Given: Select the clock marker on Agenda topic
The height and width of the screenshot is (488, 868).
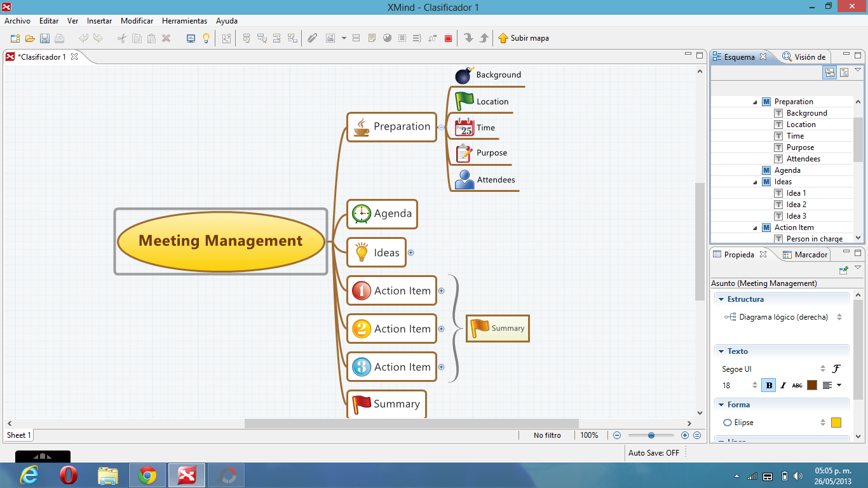Looking at the screenshot, I should [362, 213].
